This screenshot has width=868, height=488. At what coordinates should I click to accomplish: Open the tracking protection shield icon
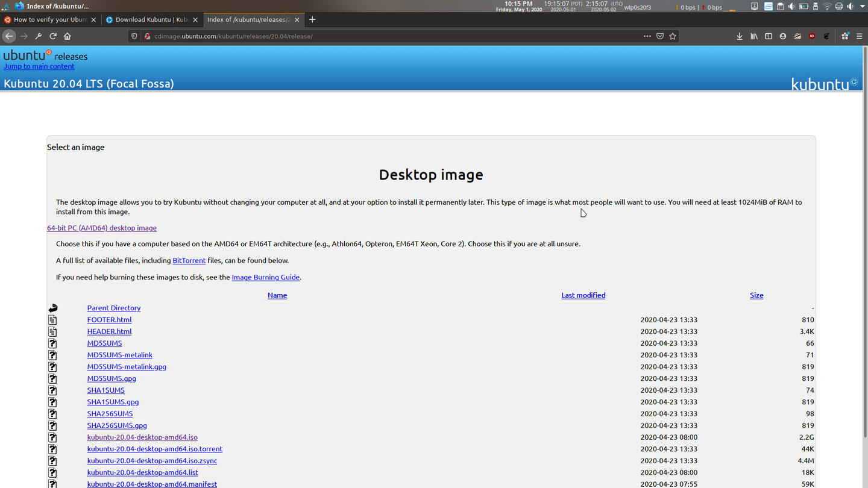coord(134,36)
